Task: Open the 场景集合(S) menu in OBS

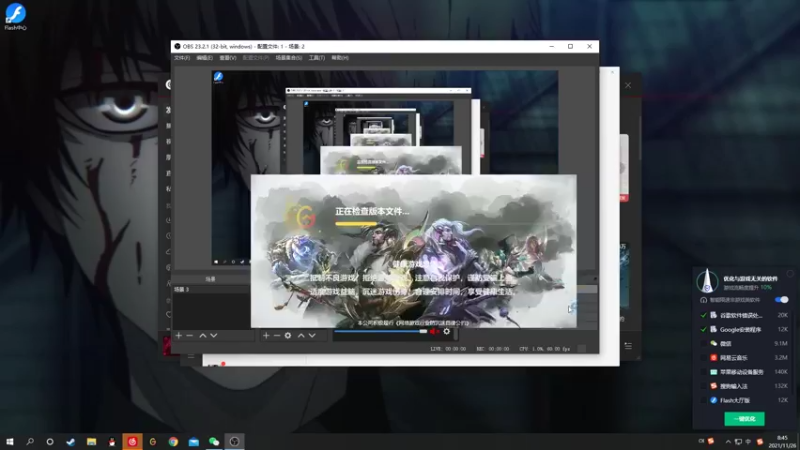Action: click(289, 58)
